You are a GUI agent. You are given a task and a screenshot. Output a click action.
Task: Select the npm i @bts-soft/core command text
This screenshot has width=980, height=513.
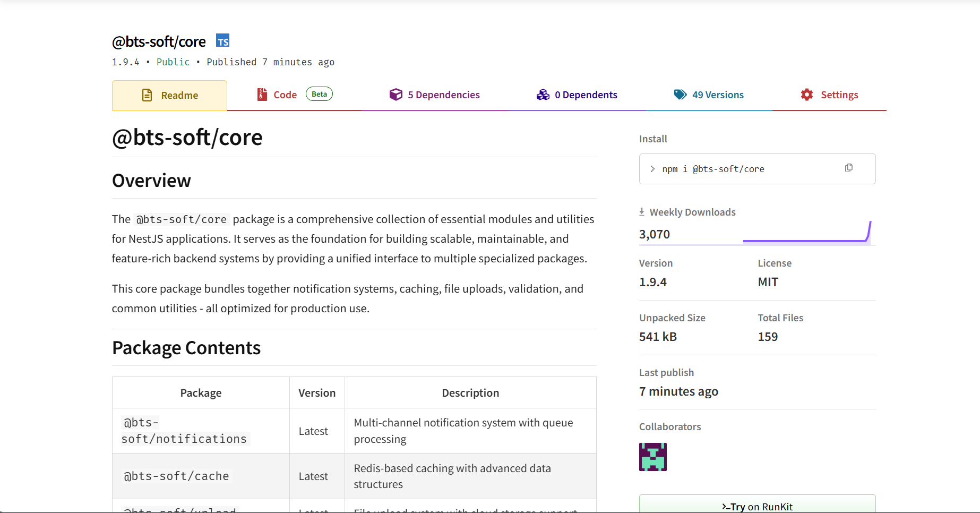click(x=713, y=169)
